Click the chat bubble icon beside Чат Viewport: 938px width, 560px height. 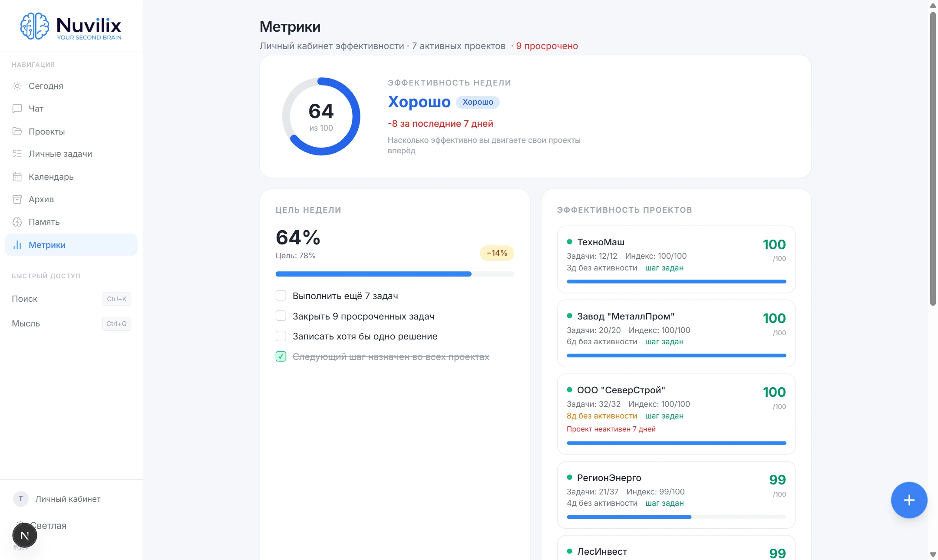point(17,109)
